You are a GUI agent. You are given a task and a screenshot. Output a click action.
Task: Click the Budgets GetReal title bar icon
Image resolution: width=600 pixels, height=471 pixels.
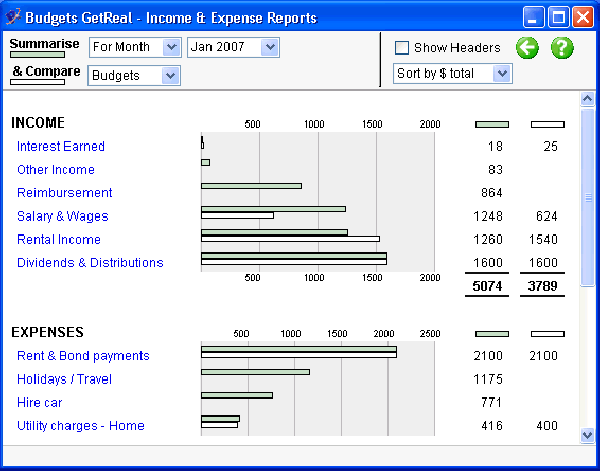[13, 17]
